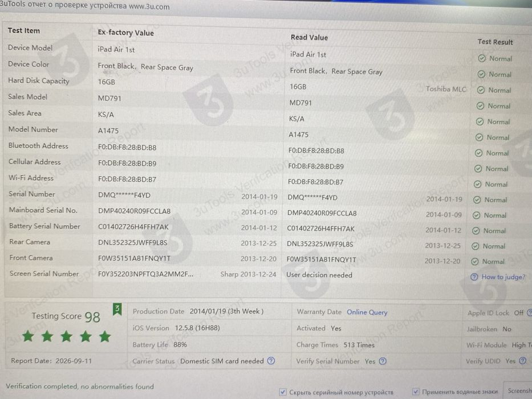This screenshot has width=532, height=399.
Task: Select the ex-factory 'MD791' sales model value
Action: point(109,99)
